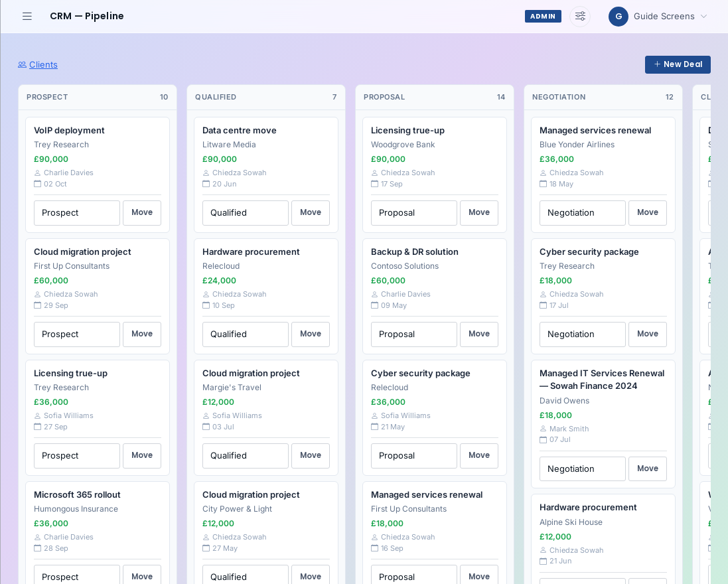The image size is (728, 584).
Task: Open stage dropdown on Woodgrove Bank Licensing true-up
Action: click(413, 212)
